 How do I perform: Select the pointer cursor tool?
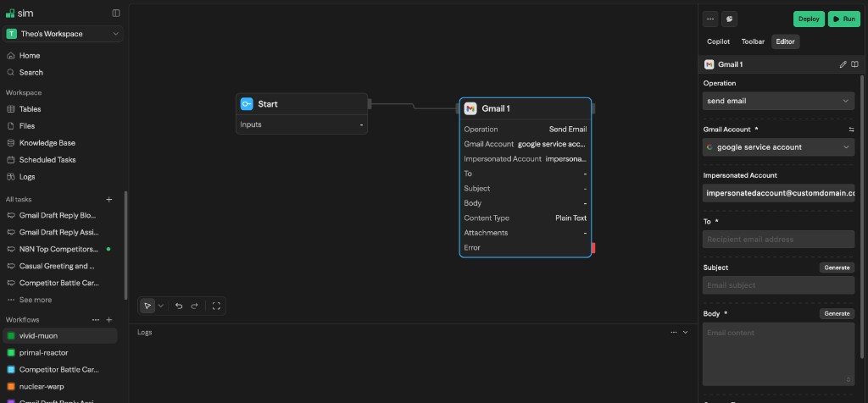pos(147,306)
